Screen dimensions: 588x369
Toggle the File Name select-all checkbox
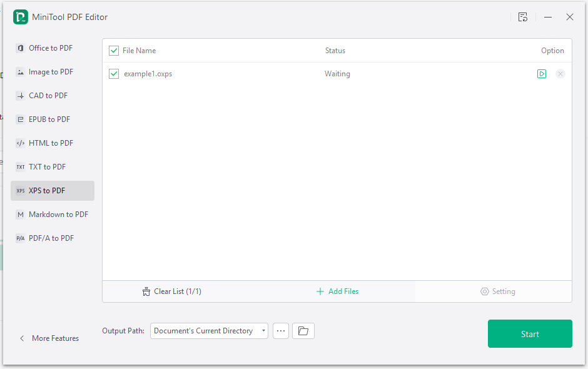point(114,51)
